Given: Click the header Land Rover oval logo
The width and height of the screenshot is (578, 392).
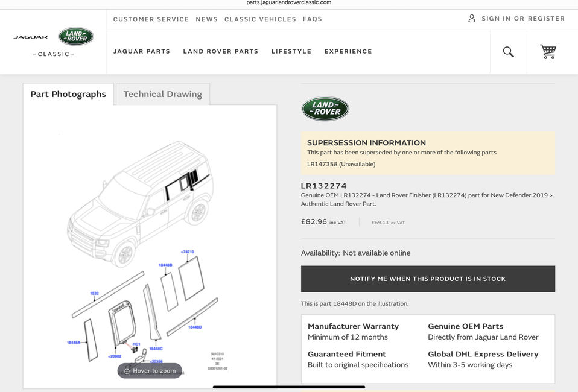Looking at the screenshot, I should tap(76, 36).
